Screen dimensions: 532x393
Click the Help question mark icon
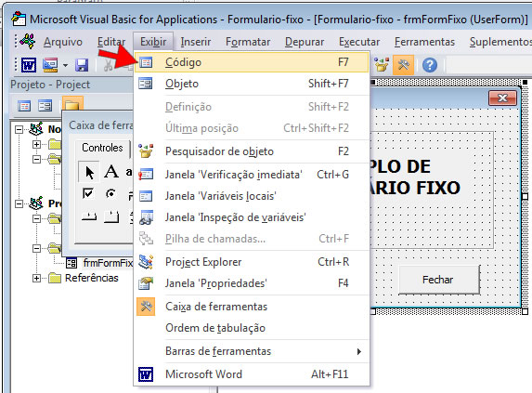(x=430, y=64)
